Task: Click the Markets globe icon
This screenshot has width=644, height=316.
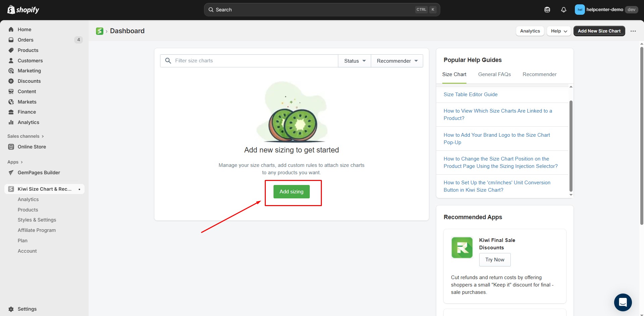Action: [x=11, y=102]
